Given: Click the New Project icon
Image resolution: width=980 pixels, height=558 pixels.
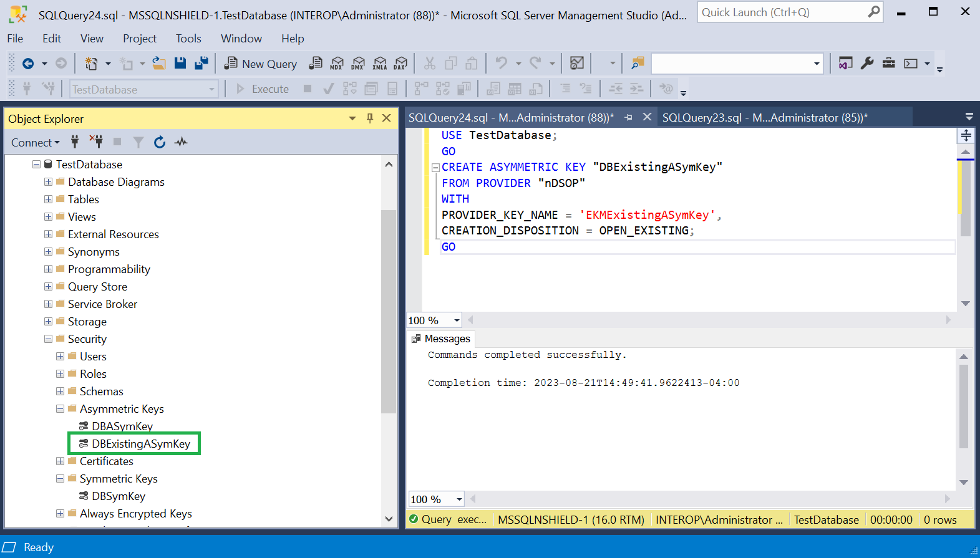Looking at the screenshot, I should point(91,63).
